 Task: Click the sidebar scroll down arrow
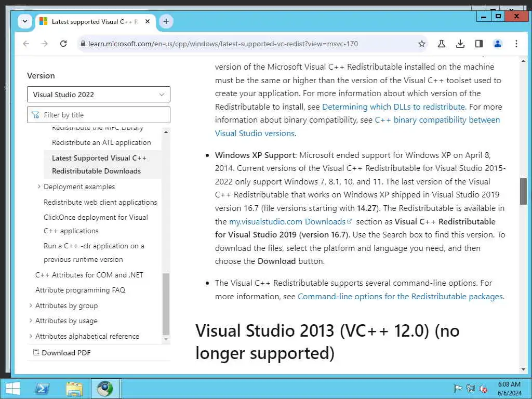click(x=166, y=339)
